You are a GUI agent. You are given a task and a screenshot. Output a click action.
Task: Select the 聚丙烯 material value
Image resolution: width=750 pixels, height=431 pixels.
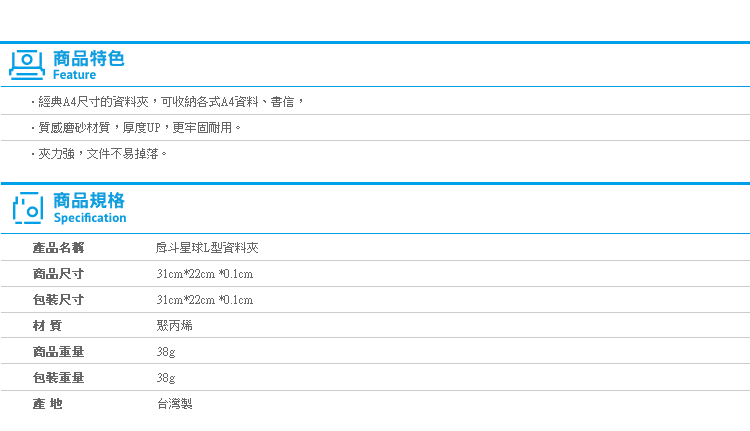point(175,326)
